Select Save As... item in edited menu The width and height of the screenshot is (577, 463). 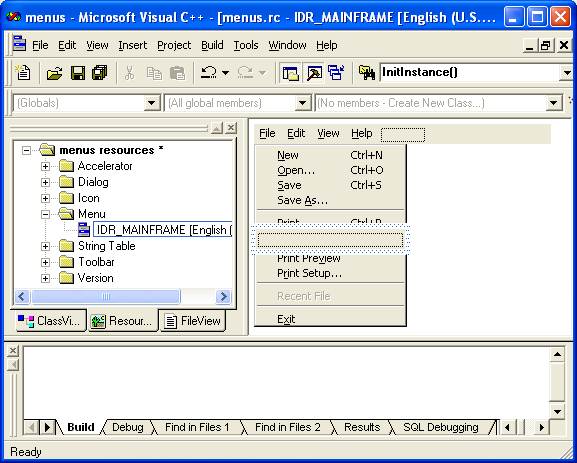pos(330,200)
